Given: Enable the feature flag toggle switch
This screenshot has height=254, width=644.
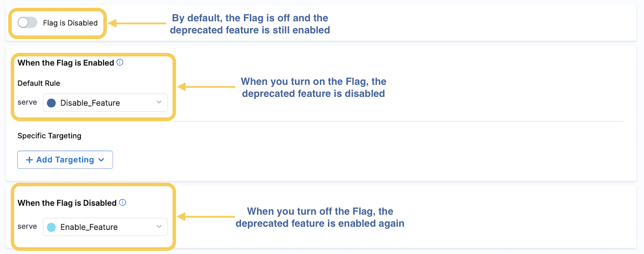Looking at the screenshot, I should point(27,23).
